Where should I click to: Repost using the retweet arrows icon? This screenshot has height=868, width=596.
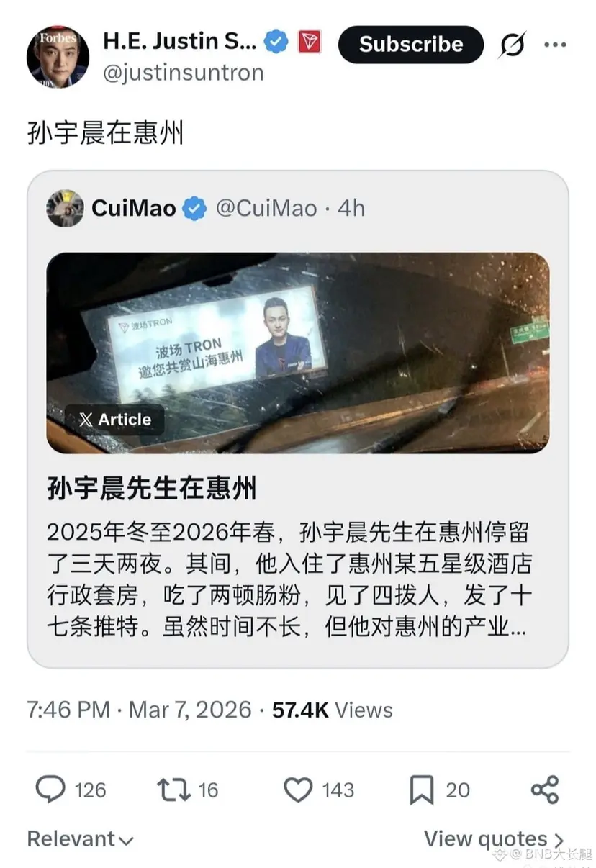pos(173,790)
